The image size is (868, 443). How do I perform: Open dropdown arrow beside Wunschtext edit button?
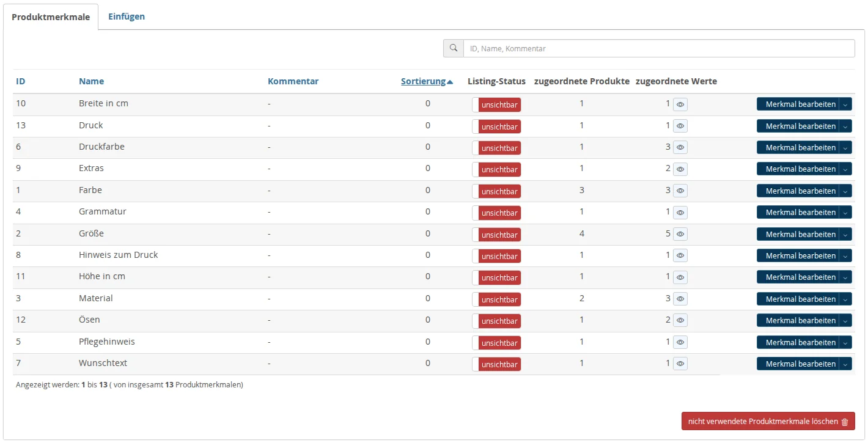[845, 364]
